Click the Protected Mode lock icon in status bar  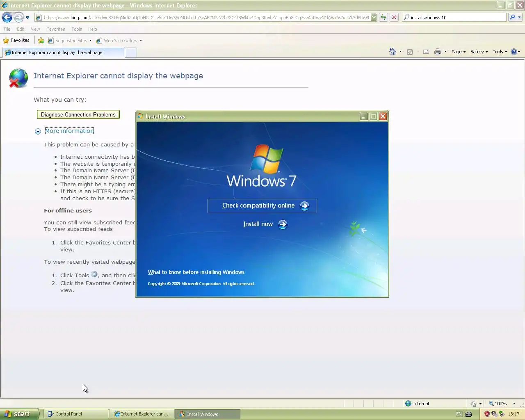tap(473, 404)
